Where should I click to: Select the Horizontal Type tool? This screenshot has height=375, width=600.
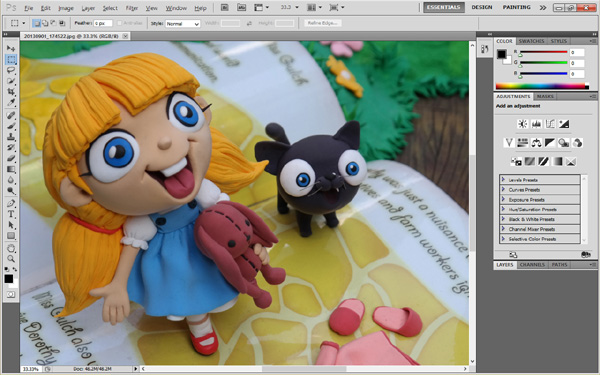11,214
